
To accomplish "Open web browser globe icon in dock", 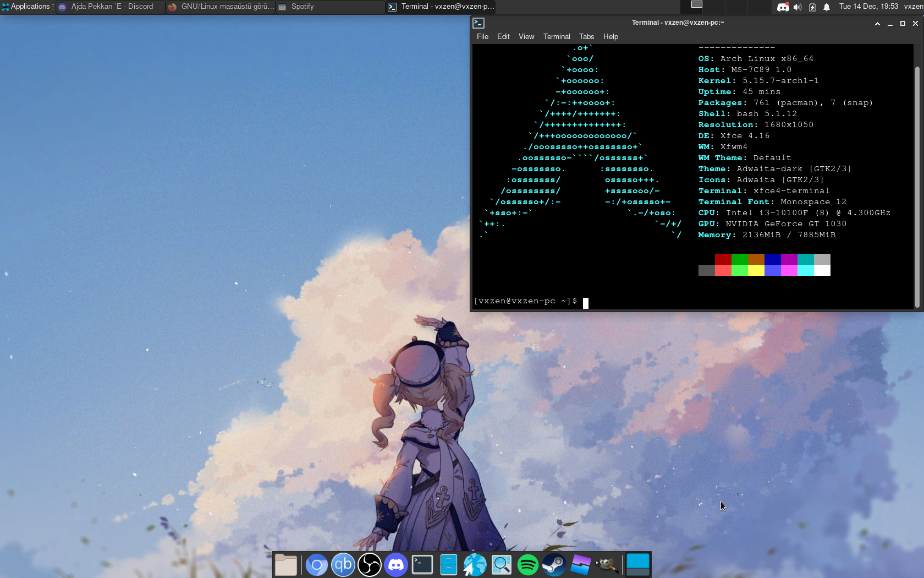I will 475,565.
